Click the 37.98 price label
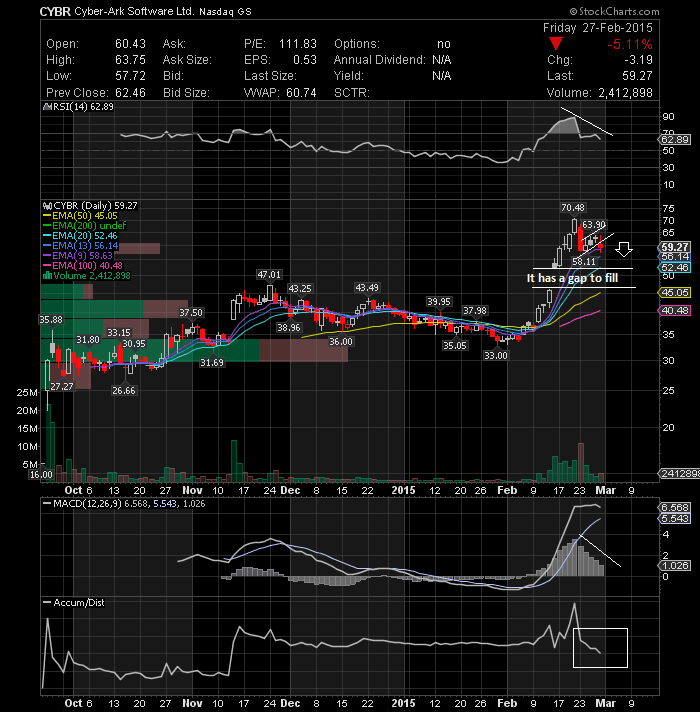 (475, 311)
